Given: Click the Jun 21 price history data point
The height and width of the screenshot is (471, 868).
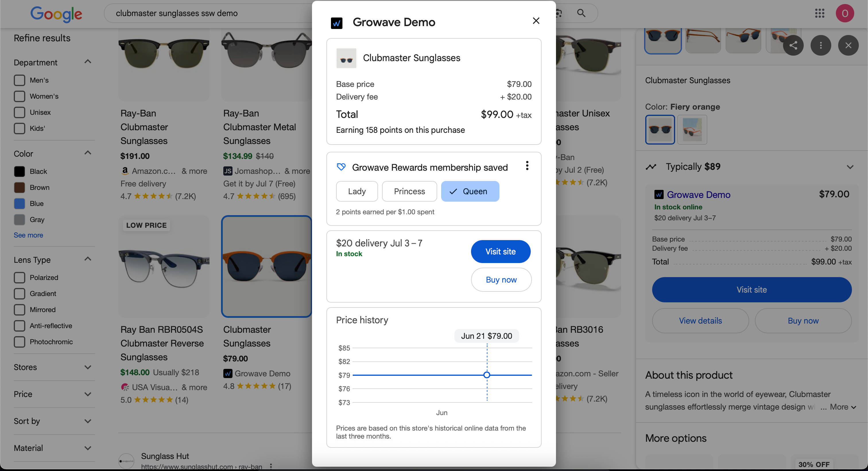Looking at the screenshot, I should (x=487, y=375).
